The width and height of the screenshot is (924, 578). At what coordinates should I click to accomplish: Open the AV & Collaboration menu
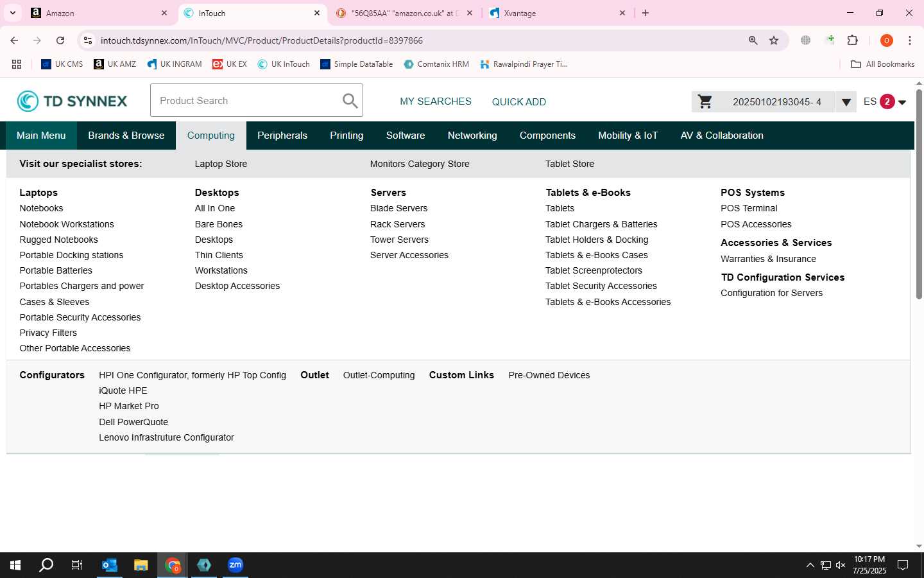click(x=722, y=136)
